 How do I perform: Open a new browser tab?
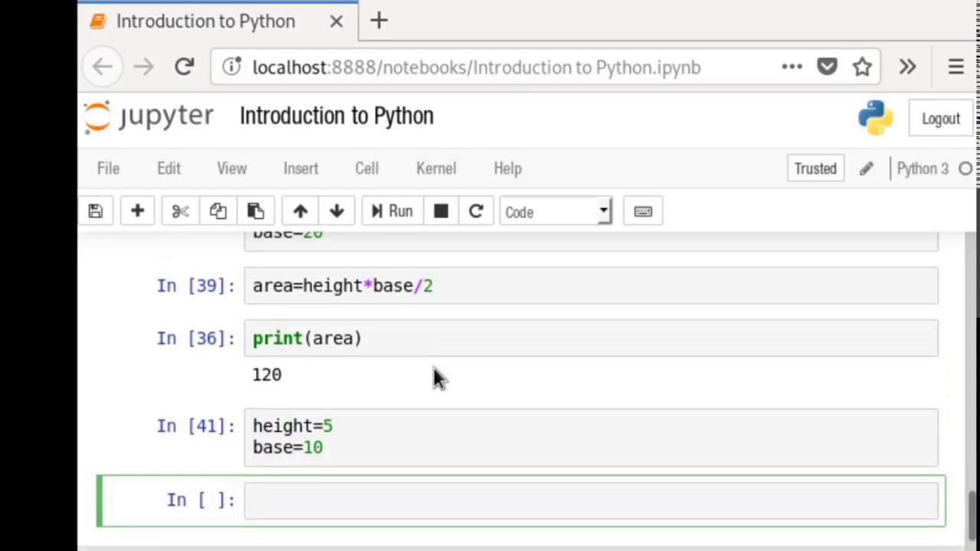click(x=379, y=21)
